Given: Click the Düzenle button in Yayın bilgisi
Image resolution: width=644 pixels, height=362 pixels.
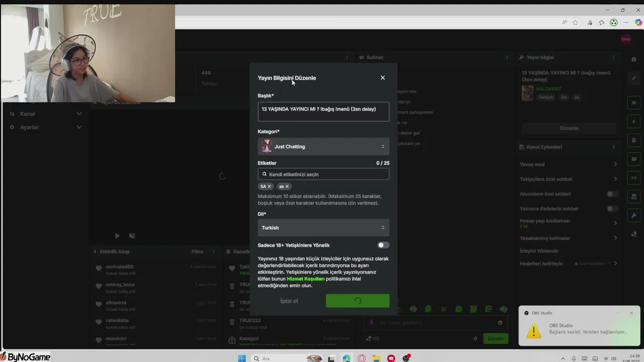Looking at the screenshot, I should (569, 128).
